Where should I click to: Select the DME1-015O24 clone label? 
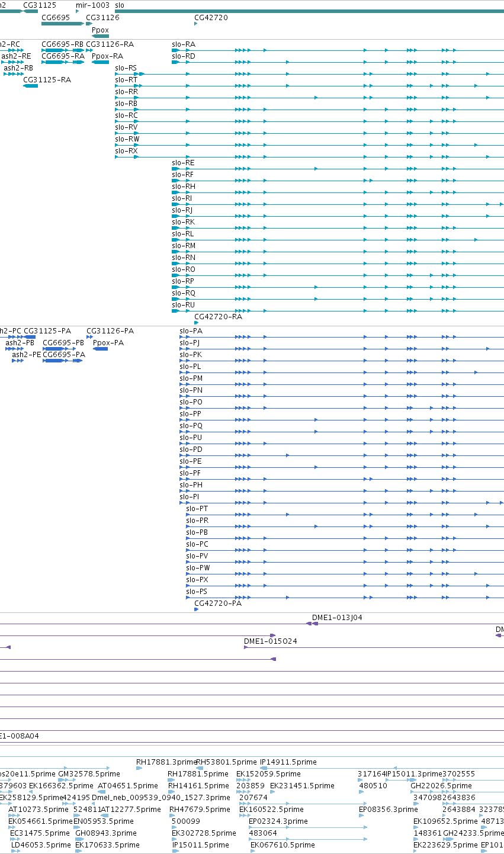pos(271,641)
